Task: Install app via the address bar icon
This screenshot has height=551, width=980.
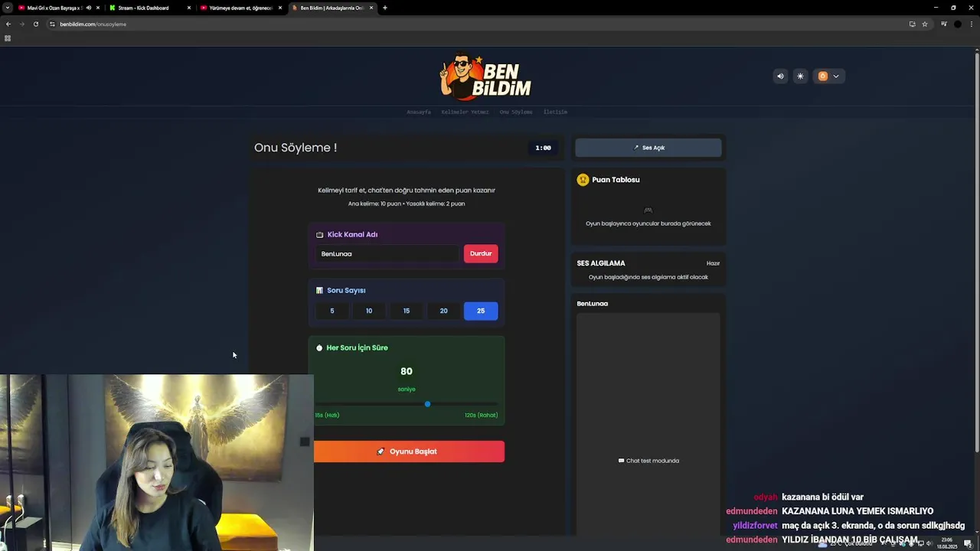Action: [912, 24]
